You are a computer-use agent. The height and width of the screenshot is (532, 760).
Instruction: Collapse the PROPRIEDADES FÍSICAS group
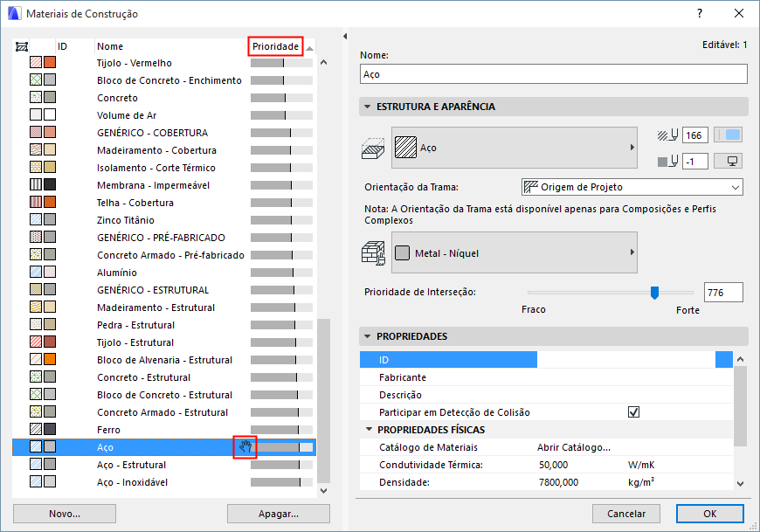[x=370, y=429]
